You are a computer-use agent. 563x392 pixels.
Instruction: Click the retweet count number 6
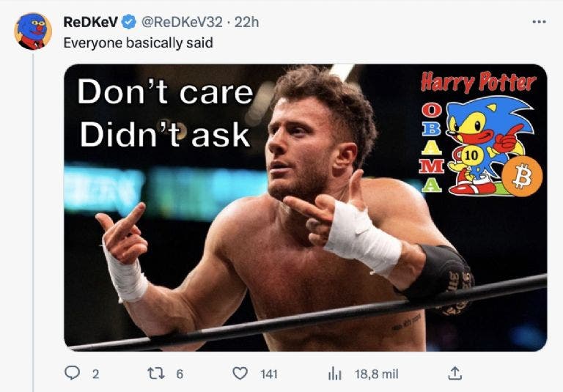pyautogui.click(x=179, y=374)
